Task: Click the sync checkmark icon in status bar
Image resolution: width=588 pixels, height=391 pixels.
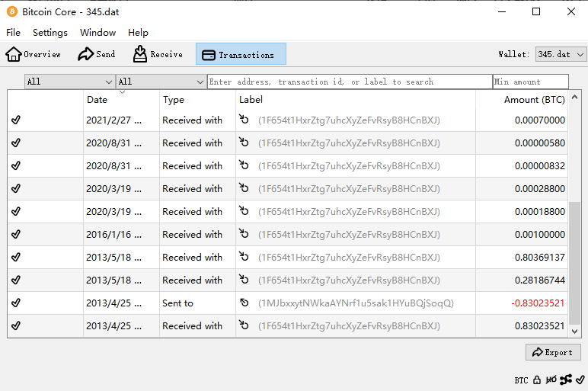Action: [x=580, y=380]
